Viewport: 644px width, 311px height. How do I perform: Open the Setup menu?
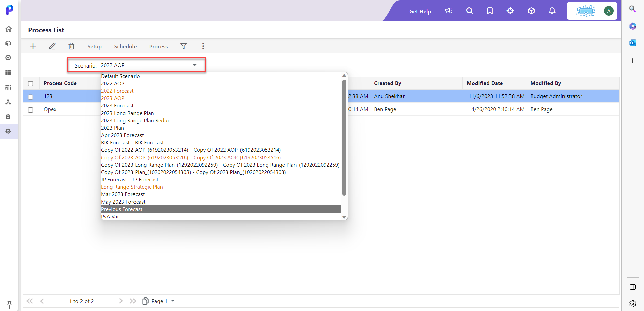coord(94,47)
